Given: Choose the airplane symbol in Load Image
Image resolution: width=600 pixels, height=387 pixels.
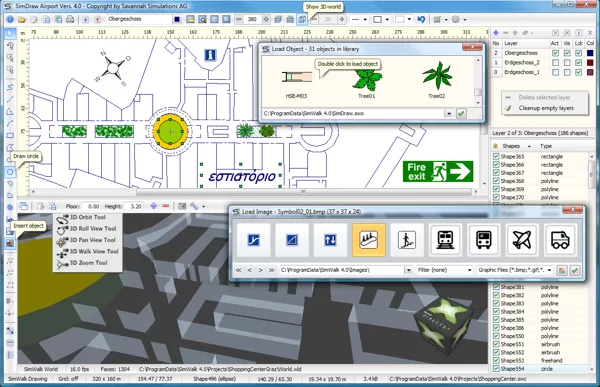Looking at the screenshot, I should click(x=522, y=240).
